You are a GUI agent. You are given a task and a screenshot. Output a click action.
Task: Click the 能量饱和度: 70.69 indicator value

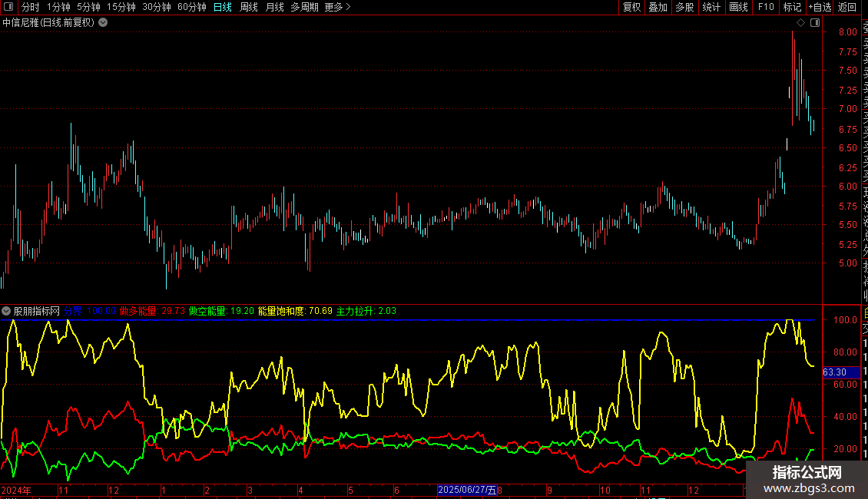coord(295,311)
